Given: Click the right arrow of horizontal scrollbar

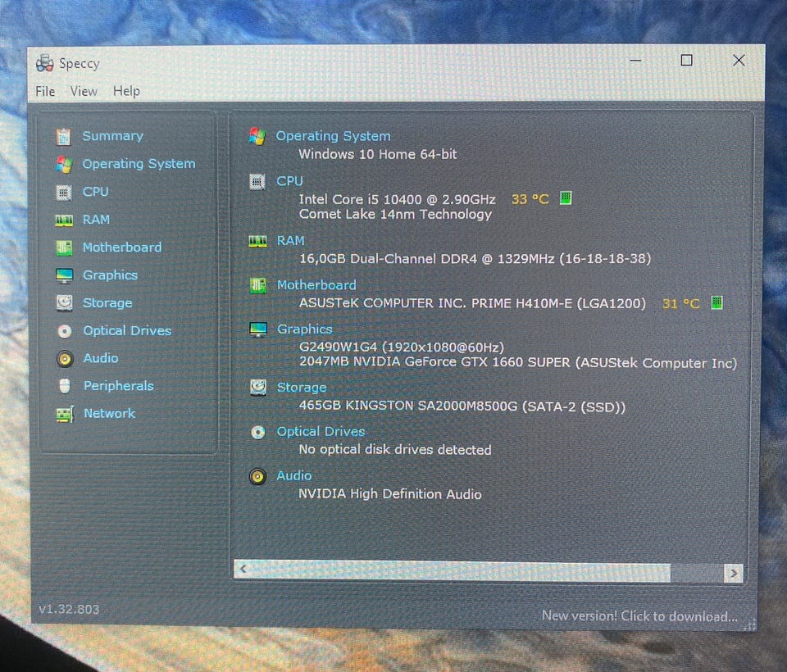Looking at the screenshot, I should click(x=733, y=572).
